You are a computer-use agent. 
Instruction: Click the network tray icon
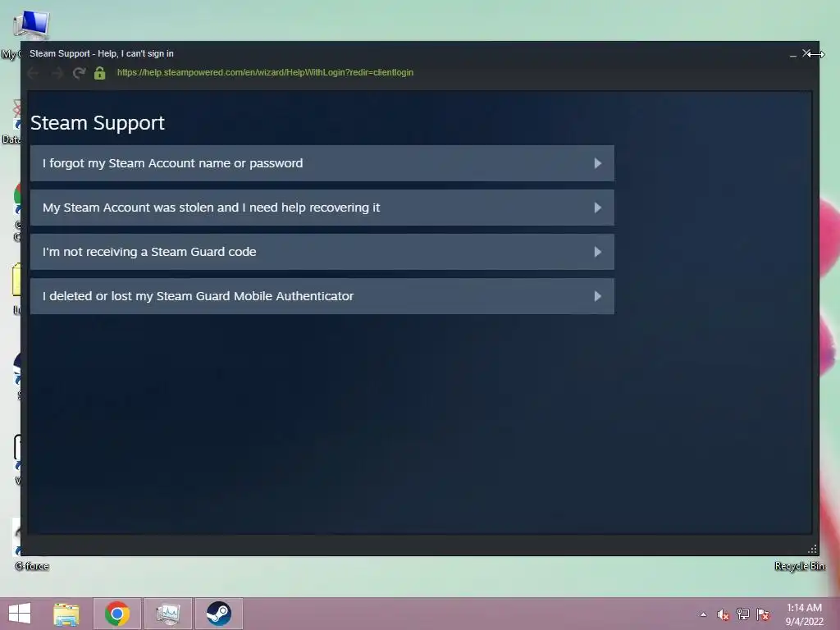[743, 614]
